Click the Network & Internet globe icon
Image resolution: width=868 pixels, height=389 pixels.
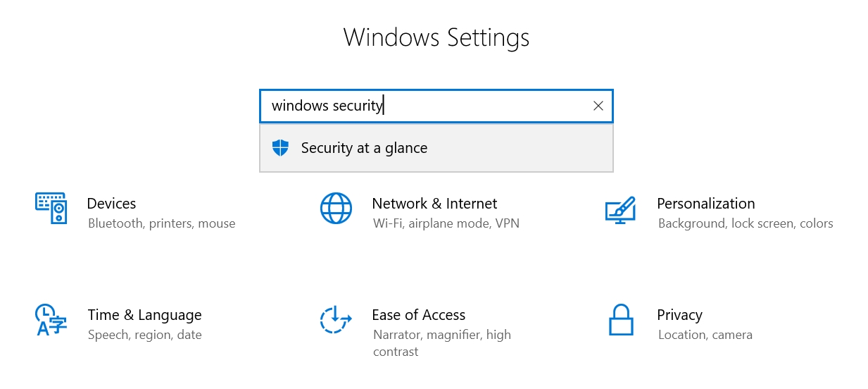pyautogui.click(x=336, y=208)
